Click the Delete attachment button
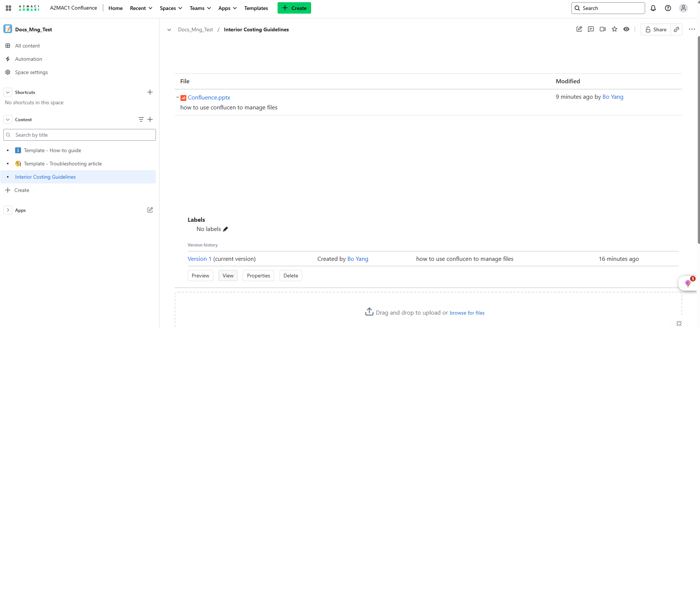700x599 pixels. [291, 276]
